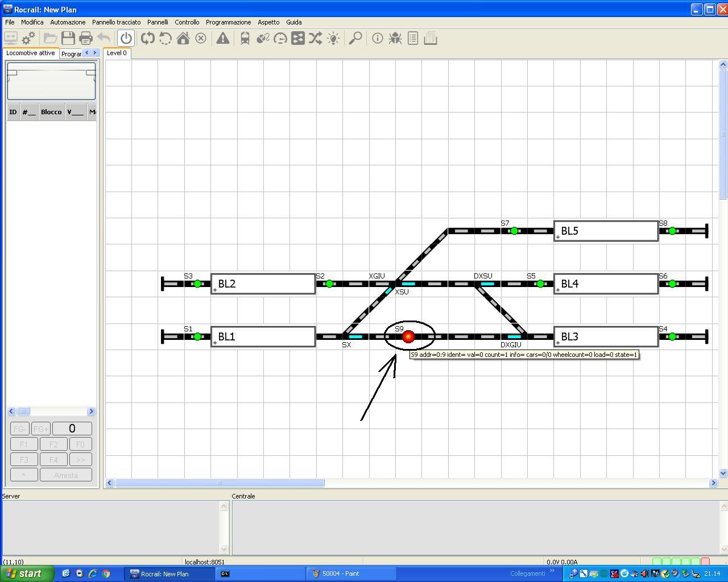
Task: Click the F0 function button
Action: (x=80, y=444)
